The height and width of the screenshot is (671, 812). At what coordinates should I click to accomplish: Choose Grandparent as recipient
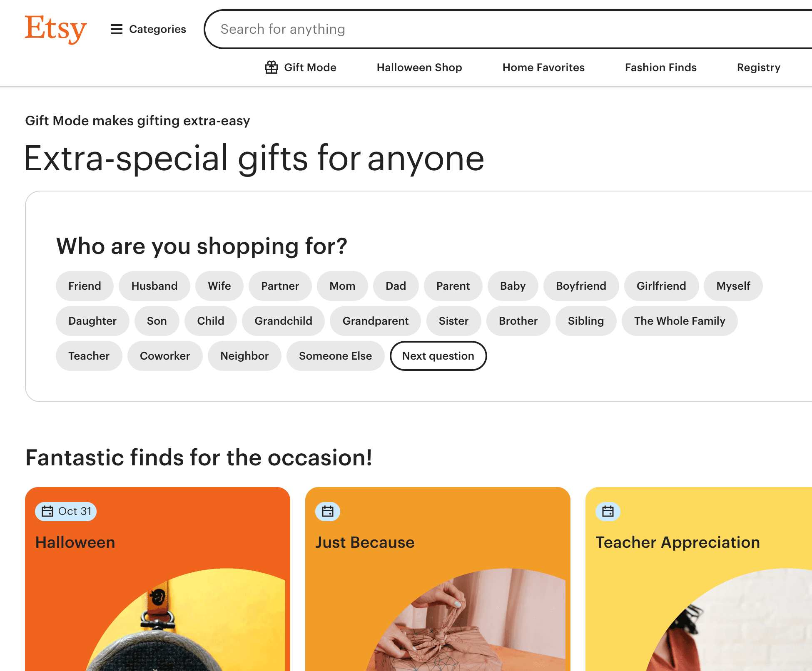(375, 321)
